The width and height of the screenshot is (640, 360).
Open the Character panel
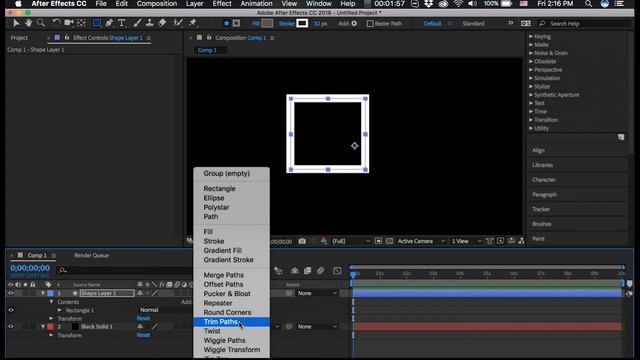coord(544,180)
